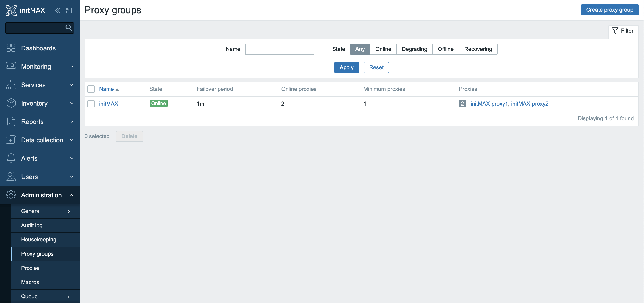
Task: Click the Reset filter button
Action: coord(376,67)
